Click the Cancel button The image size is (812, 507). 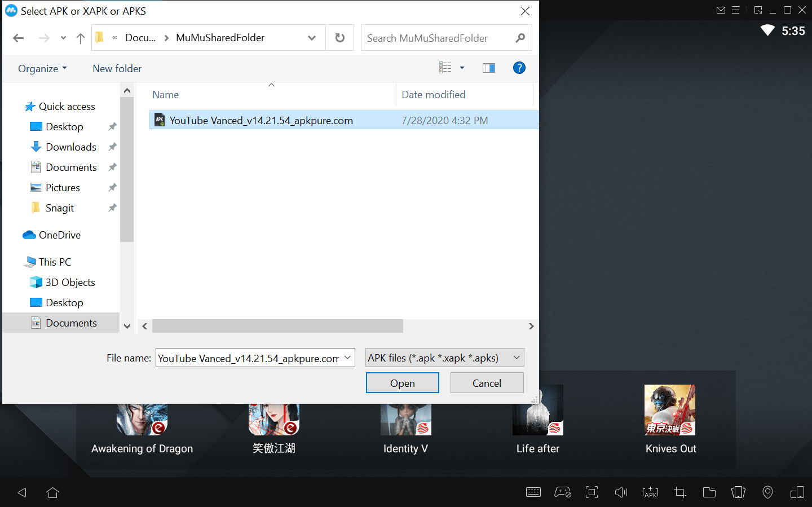click(487, 382)
